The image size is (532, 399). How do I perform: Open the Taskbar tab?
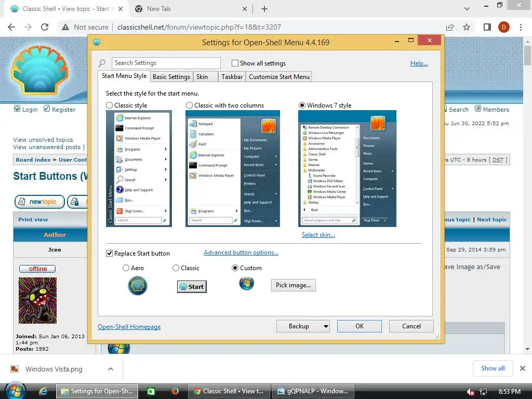[x=232, y=77]
